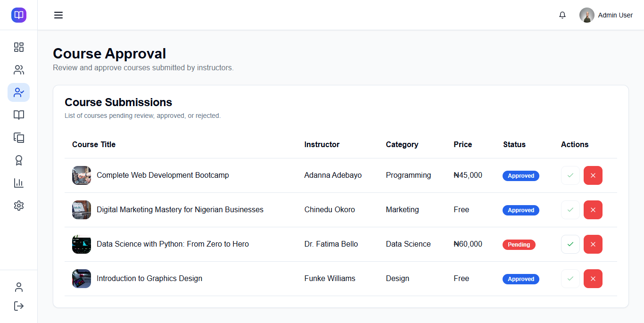Open the profile icon in sidebar bottom
The height and width of the screenshot is (323, 644).
click(x=19, y=287)
